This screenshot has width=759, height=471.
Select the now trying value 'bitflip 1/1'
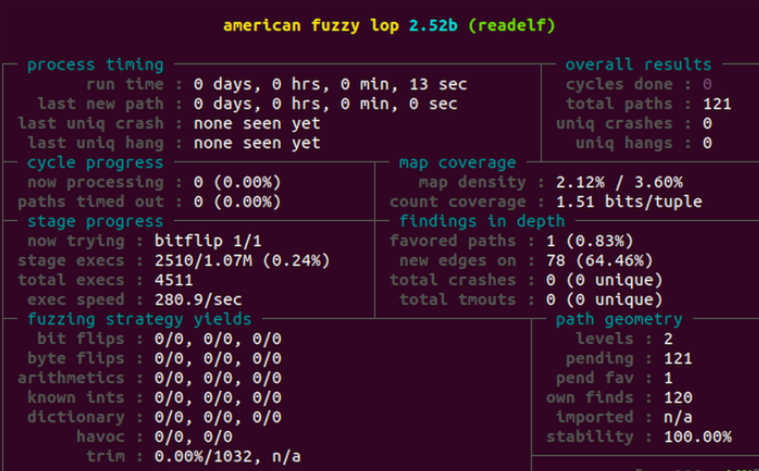click(208, 241)
